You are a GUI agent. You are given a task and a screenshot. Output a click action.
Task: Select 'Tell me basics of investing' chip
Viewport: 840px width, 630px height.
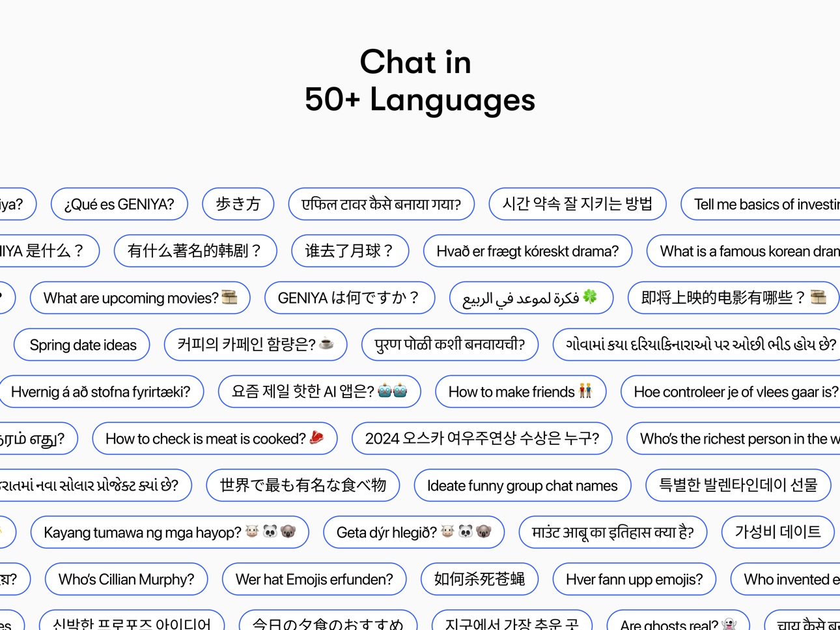click(761, 204)
